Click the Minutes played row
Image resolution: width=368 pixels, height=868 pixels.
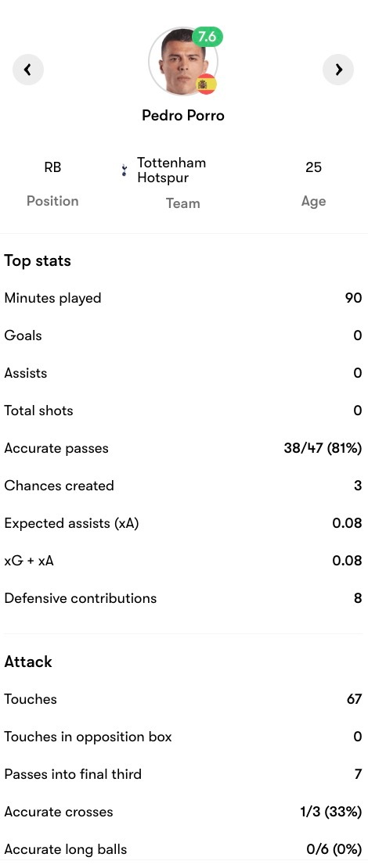pyautogui.click(x=183, y=298)
